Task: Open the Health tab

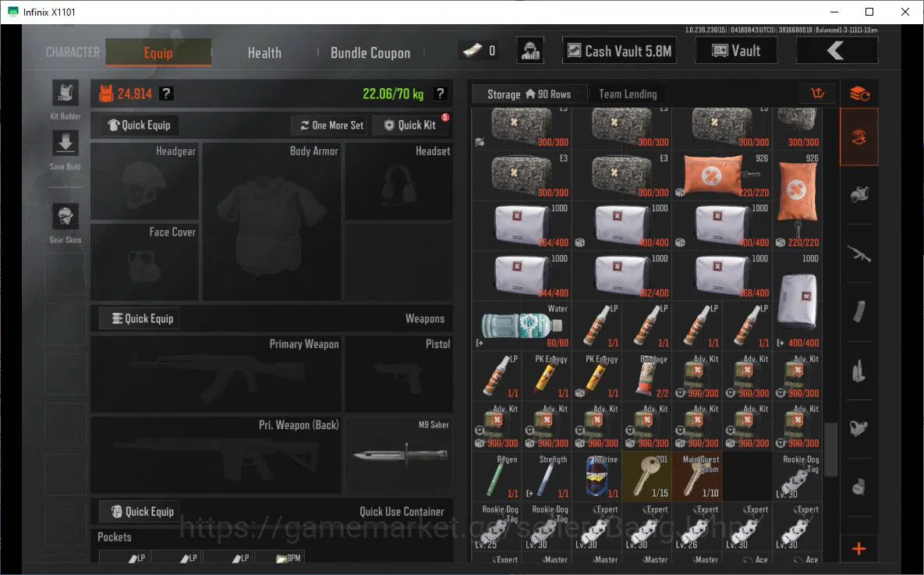Action: 264,52
